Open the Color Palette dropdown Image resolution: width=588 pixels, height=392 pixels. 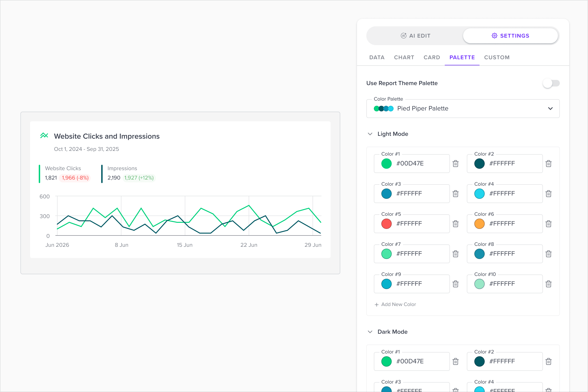(463, 109)
